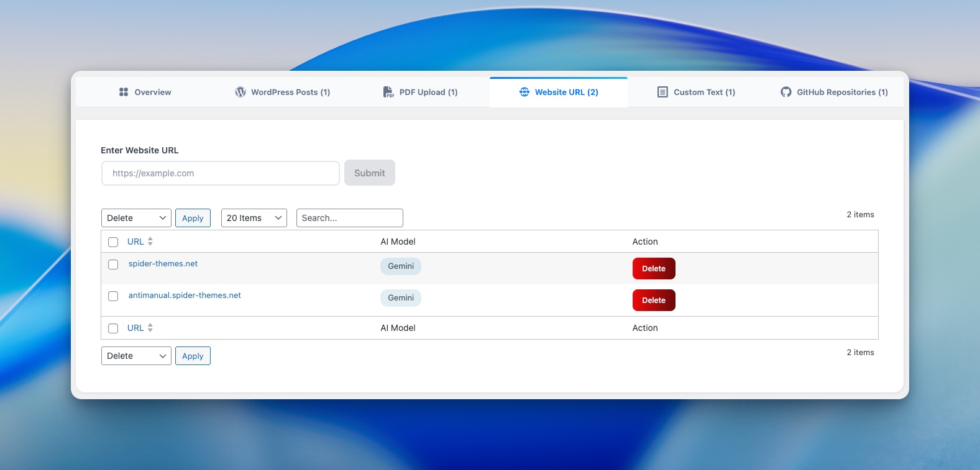Open the antimanual.spider-themes.net link
980x470 pixels.
click(185, 296)
